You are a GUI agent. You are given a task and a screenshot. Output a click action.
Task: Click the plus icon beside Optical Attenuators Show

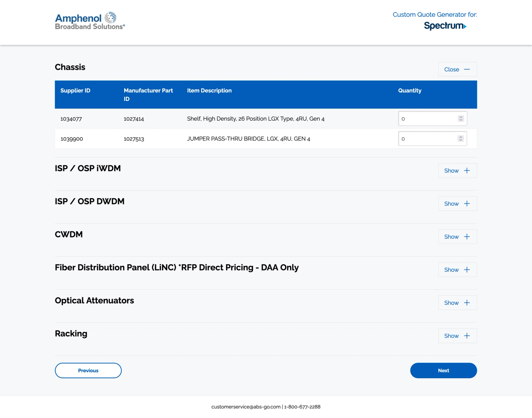coord(467,303)
